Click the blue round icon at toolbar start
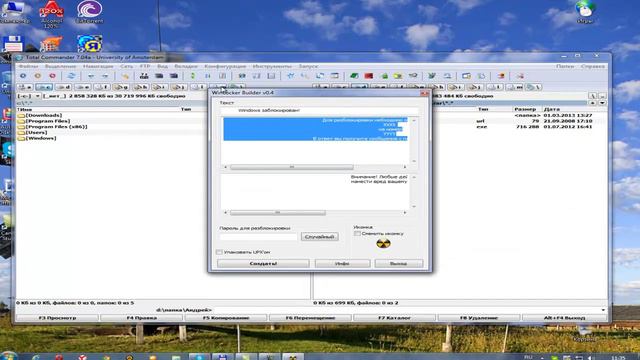This screenshot has width=640, height=360. [23, 76]
